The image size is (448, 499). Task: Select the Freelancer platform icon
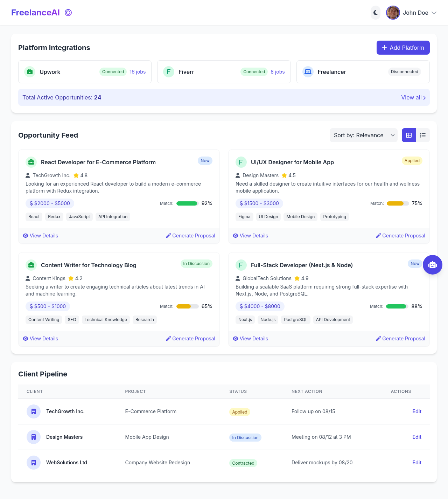point(308,72)
